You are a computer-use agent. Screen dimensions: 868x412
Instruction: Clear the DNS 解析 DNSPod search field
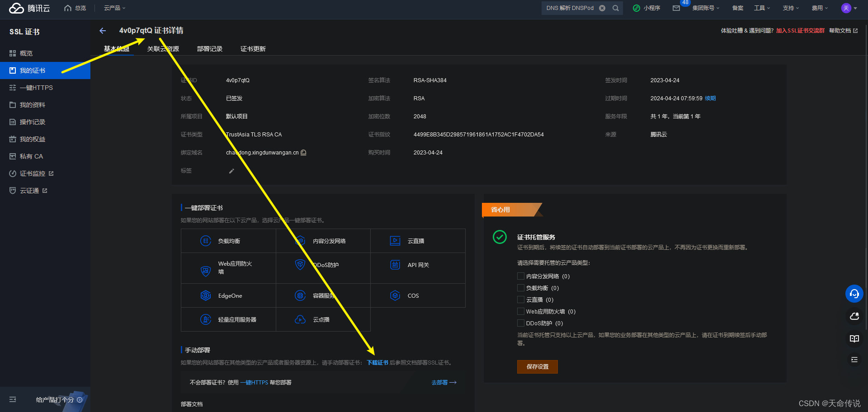[x=602, y=8]
